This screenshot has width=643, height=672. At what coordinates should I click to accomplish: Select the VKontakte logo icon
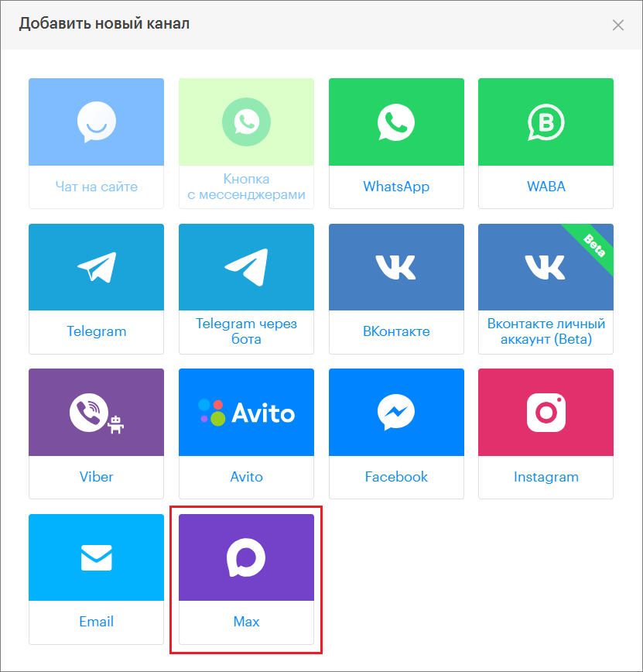[396, 267]
